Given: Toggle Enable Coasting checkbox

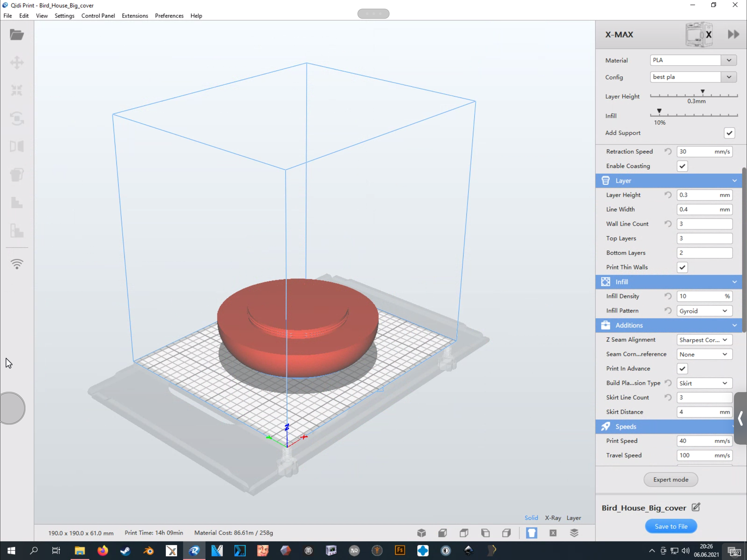Looking at the screenshot, I should 682,165.
